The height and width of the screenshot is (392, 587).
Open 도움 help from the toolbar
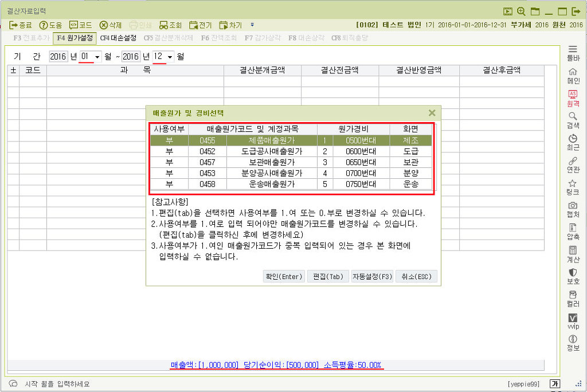(50, 25)
